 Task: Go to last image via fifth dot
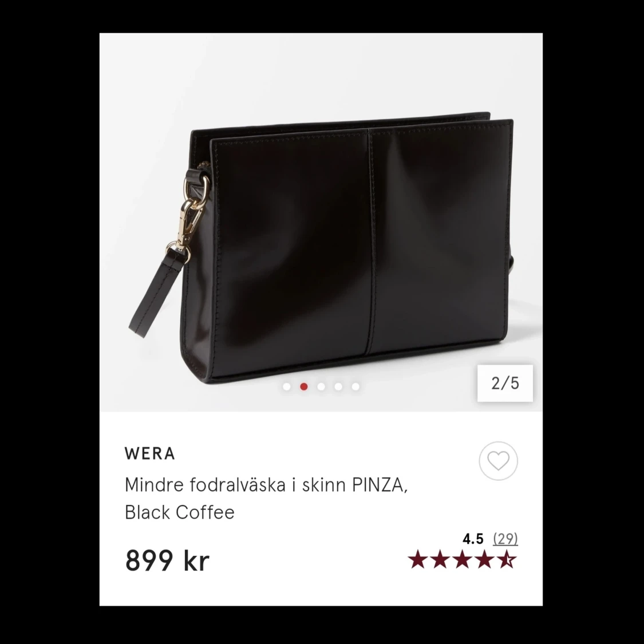[x=355, y=386]
